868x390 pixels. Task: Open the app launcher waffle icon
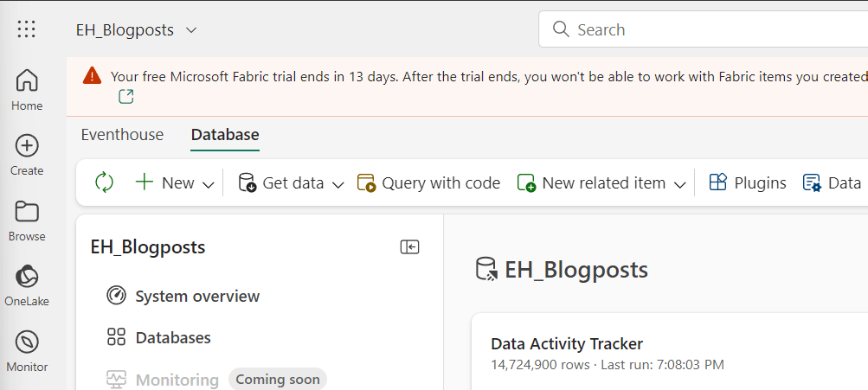point(27,29)
